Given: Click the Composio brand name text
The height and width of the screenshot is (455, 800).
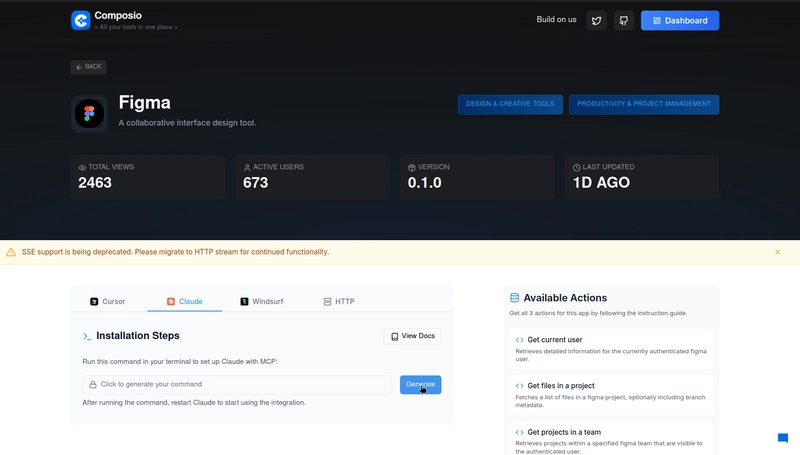Looking at the screenshot, I should (118, 16).
